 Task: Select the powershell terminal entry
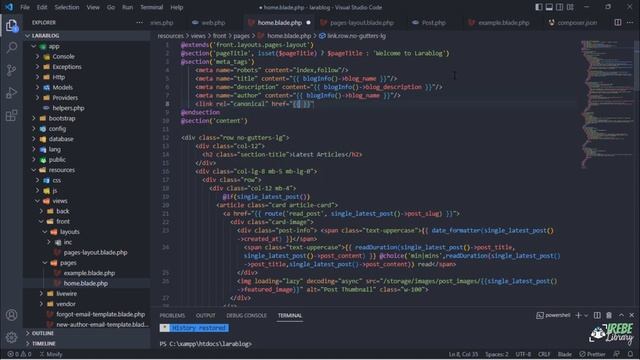[553, 315]
